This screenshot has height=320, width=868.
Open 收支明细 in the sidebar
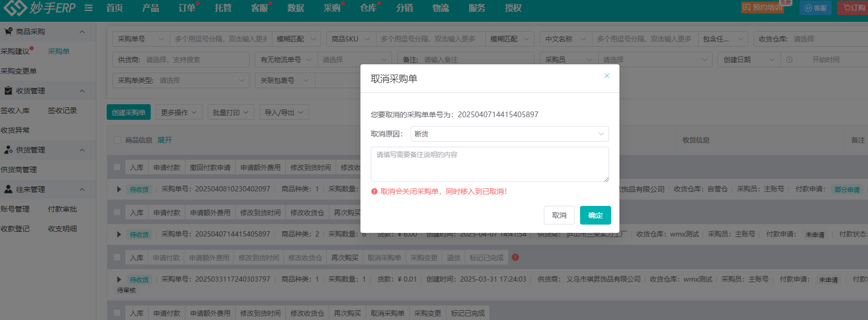(x=62, y=229)
